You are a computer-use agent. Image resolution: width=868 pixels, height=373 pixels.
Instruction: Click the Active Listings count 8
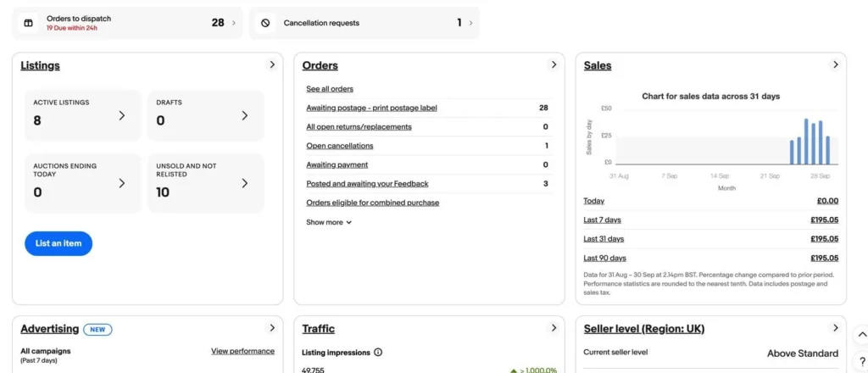pyautogui.click(x=37, y=120)
